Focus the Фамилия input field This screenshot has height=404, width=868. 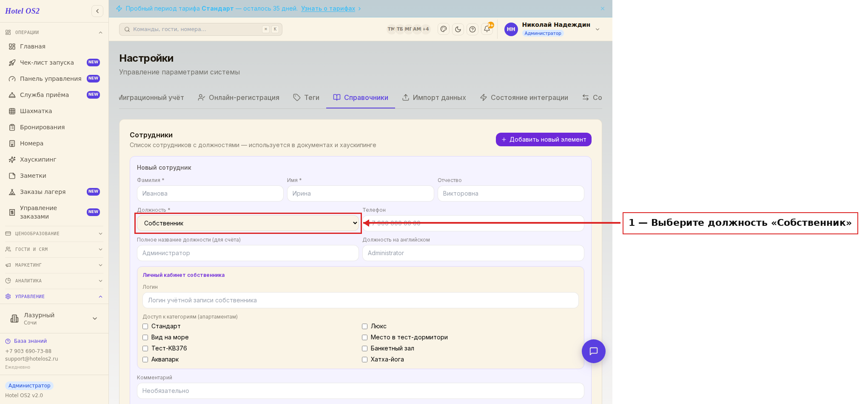click(x=210, y=193)
